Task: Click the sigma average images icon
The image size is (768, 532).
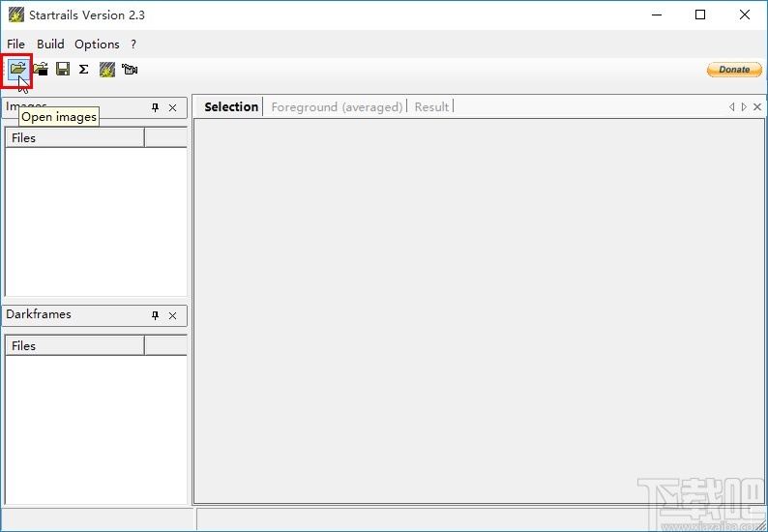Action: click(x=84, y=69)
